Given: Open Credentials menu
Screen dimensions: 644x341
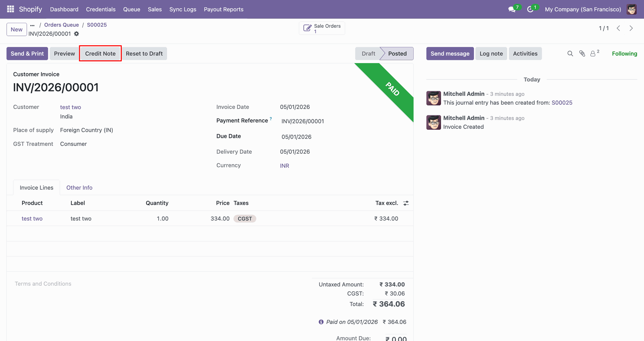Looking at the screenshot, I should (101, 9).
